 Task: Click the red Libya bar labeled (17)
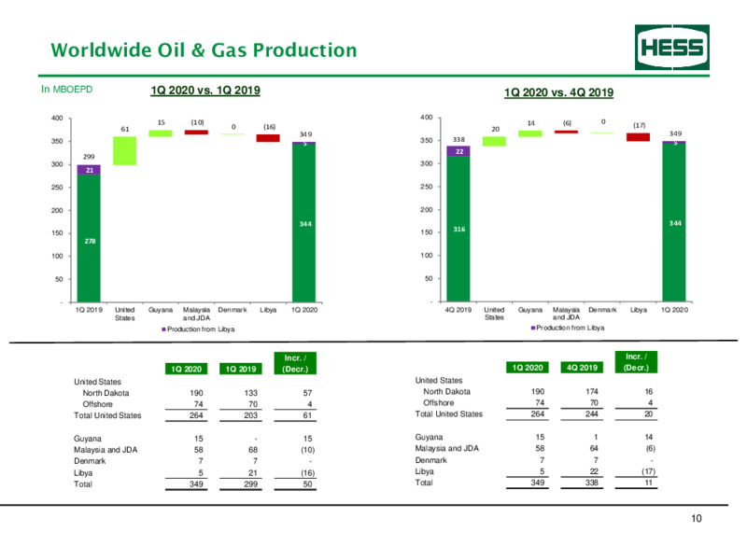639,137
